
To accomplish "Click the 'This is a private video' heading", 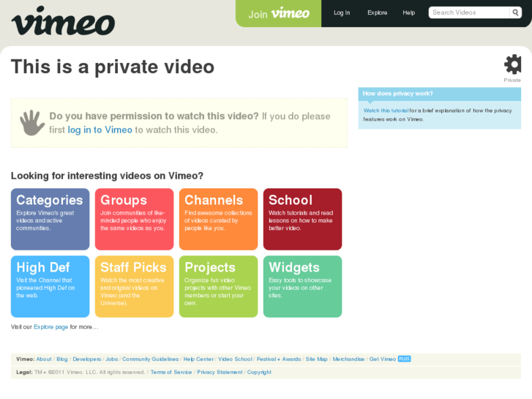I will 113,66.
